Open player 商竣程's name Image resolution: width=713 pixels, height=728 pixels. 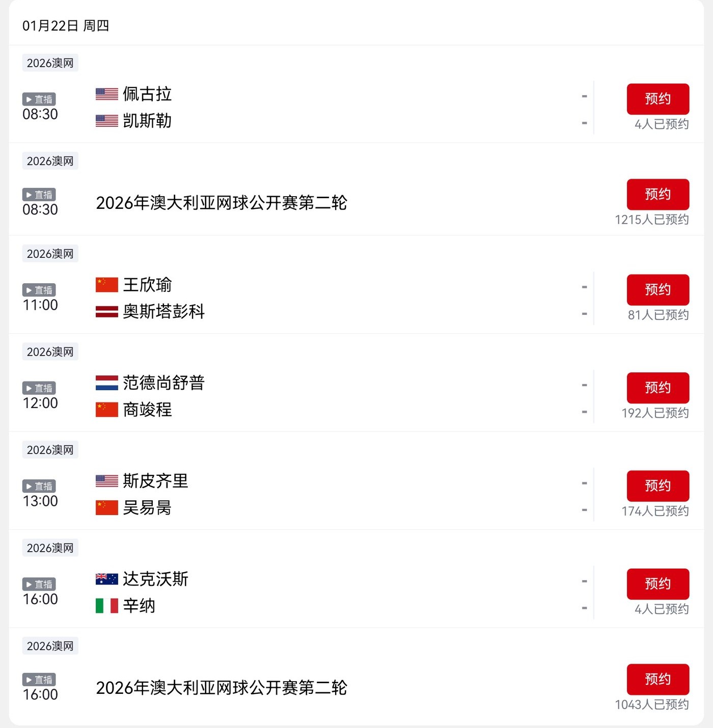pyautogui.click(x=148, y=410)
